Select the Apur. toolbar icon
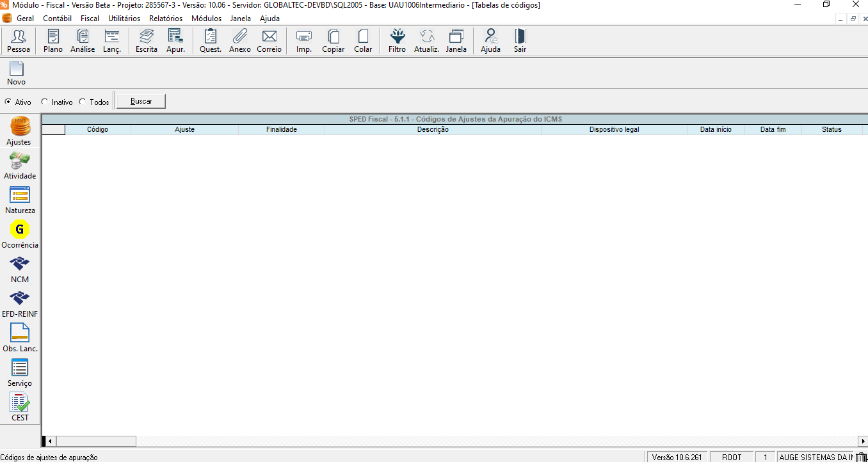Screen dimensions: 868x462 tap(175, 40)
